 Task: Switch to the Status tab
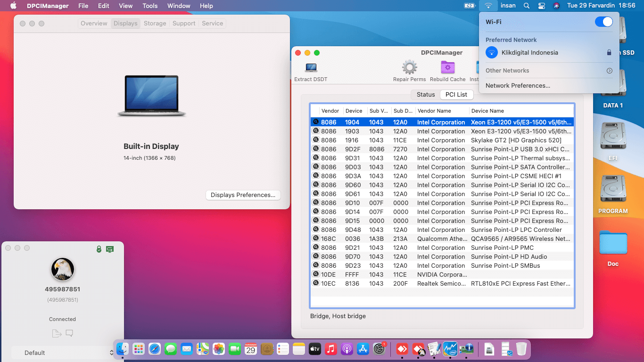(425, 94)
